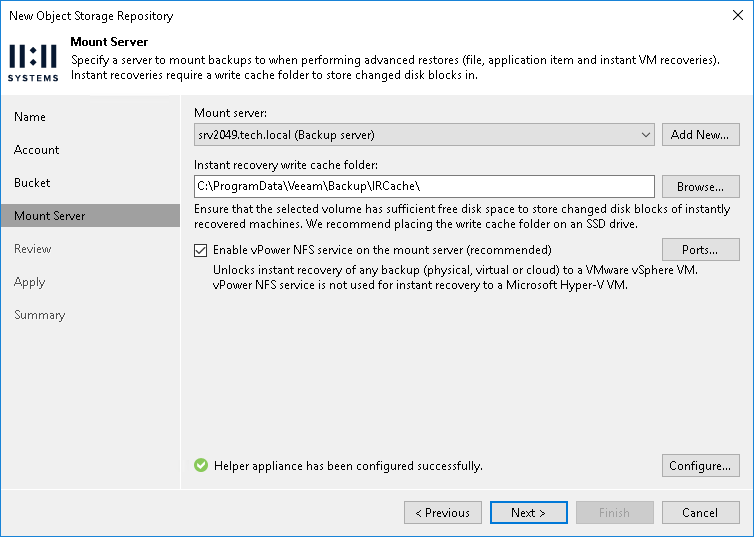Close the New Object Storage Repository dialog

click(x=738, y=15)
